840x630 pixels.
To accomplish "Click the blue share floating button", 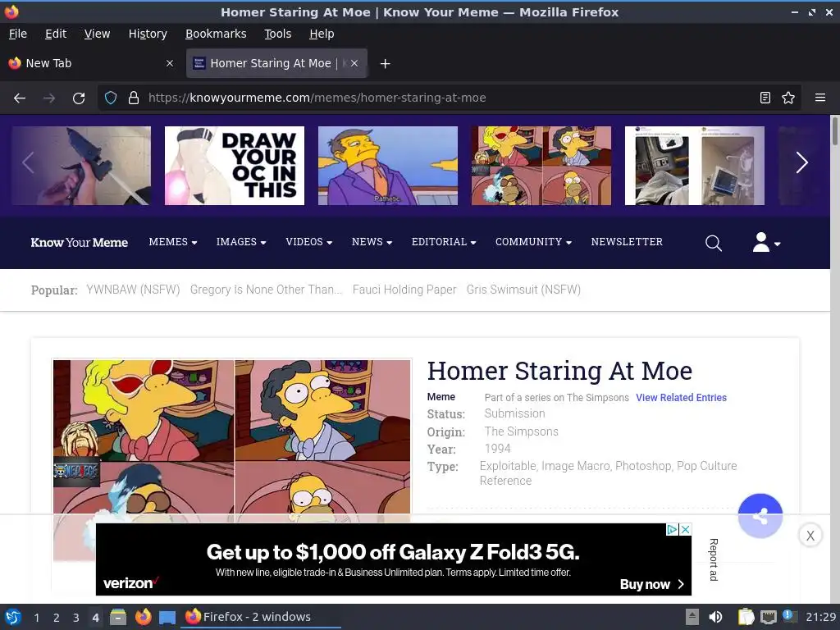I will point(760,516).
